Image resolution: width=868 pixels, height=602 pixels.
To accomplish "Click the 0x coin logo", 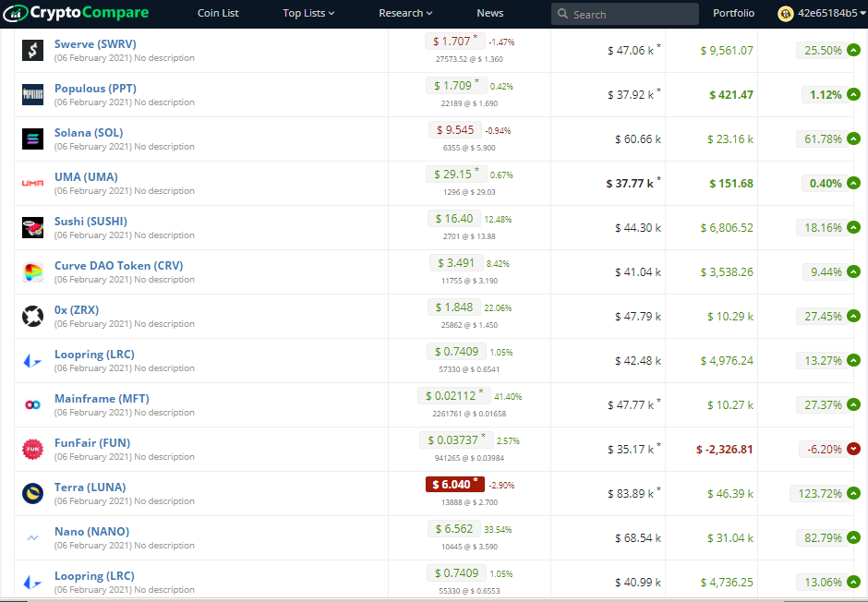I will coord(32,316).
